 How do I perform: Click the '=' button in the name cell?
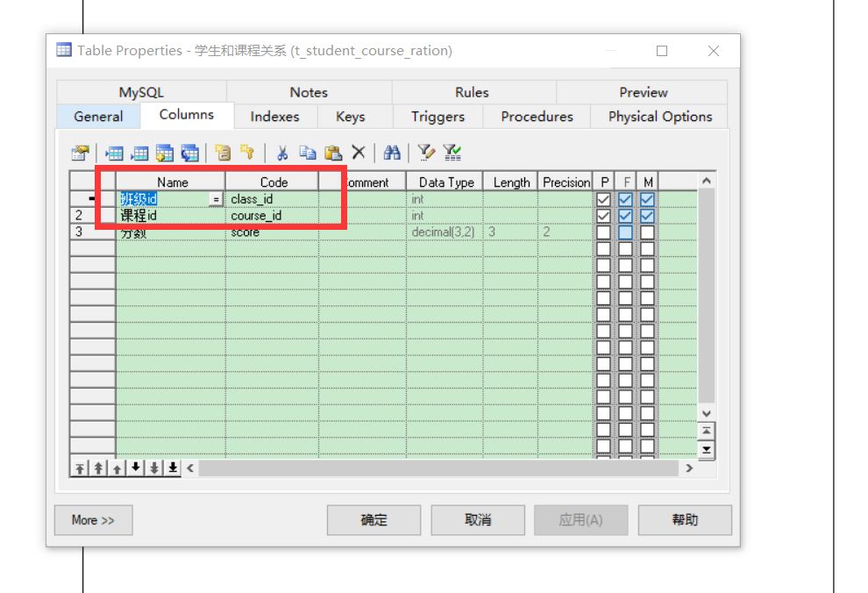[216, 199]
